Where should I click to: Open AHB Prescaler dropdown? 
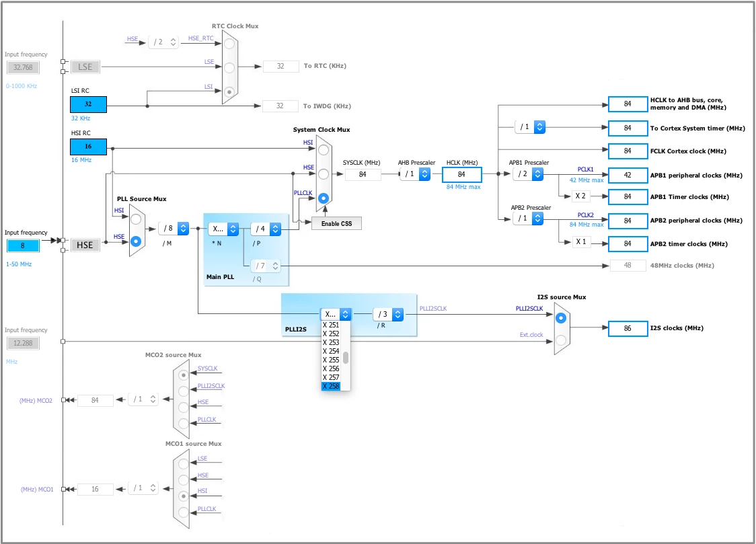pyautogui.click(x=415, y=174)
